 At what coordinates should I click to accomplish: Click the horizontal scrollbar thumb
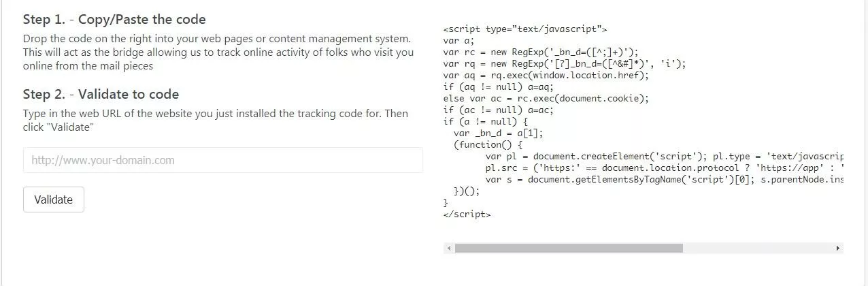[x=568, y=249]
